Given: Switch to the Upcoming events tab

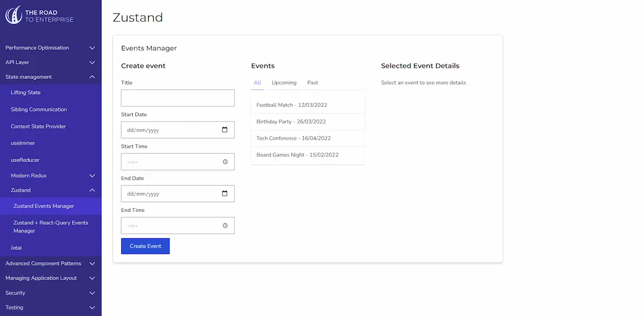Looking at the screenshot, I should pyautogui.click(x=284, y=83).
